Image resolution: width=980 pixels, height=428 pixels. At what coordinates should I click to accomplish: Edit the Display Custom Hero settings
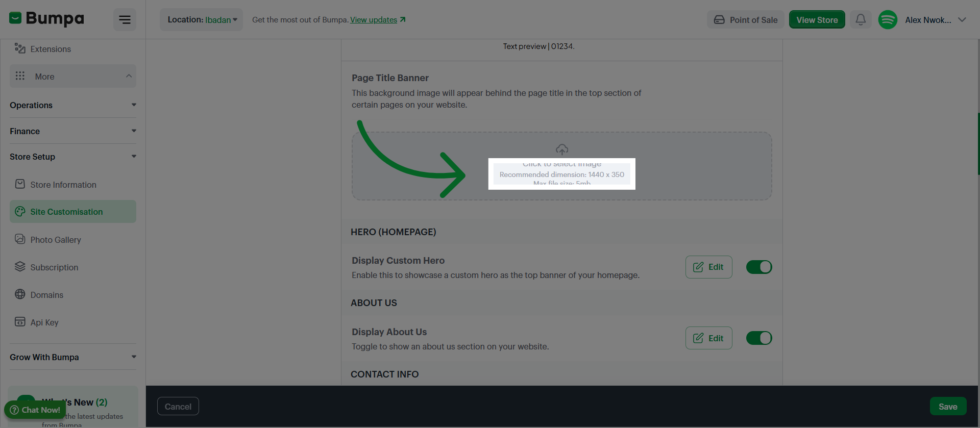tap(708, 267)
